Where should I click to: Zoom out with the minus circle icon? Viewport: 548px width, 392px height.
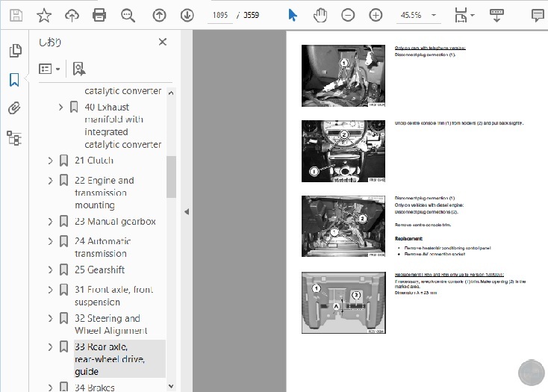click(348, 16)
